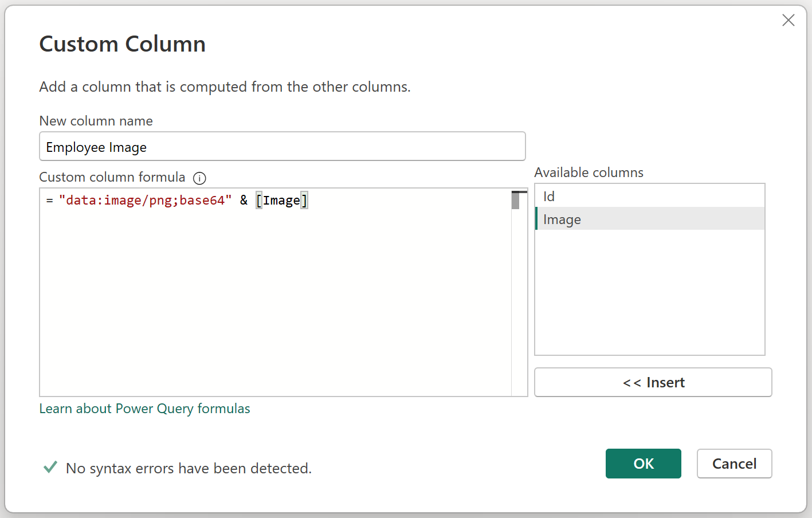Viewport: 812px width, 518px height.
Task: Focus the New column name field
Action: (x=282, y=147)
